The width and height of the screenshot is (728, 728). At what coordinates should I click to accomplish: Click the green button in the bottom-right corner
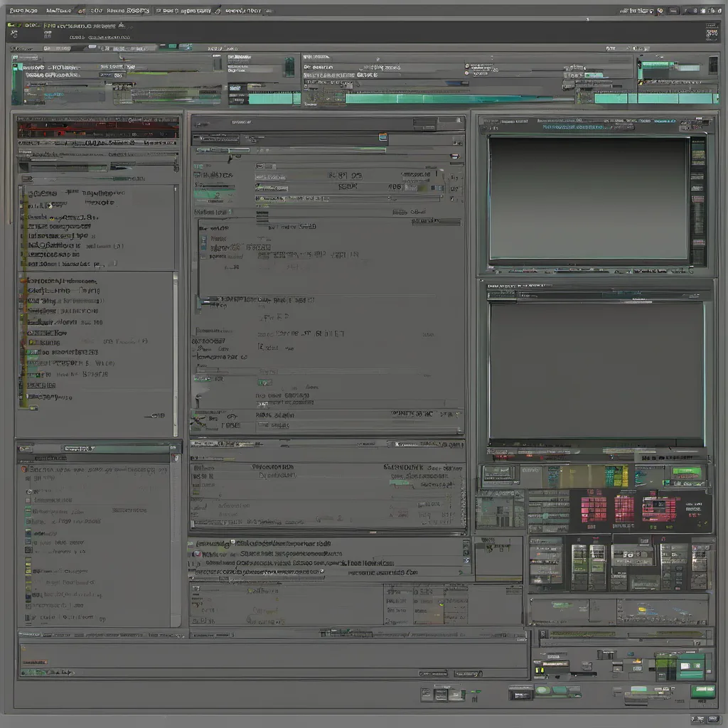tap(702, 691)
